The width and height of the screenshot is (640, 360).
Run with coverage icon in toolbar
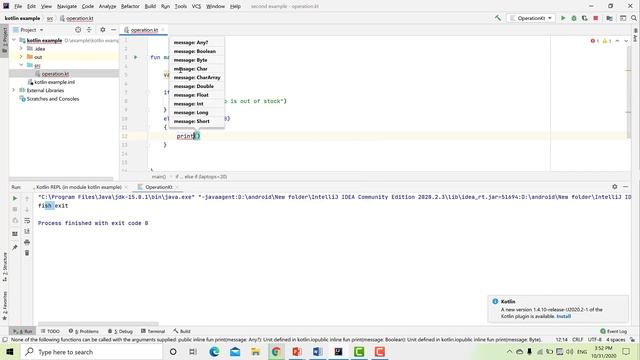point(584,18)
